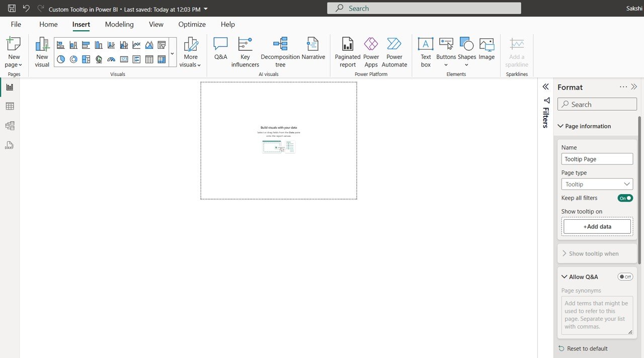Click the +Add data button
The image size is (644, 358).
597,227
